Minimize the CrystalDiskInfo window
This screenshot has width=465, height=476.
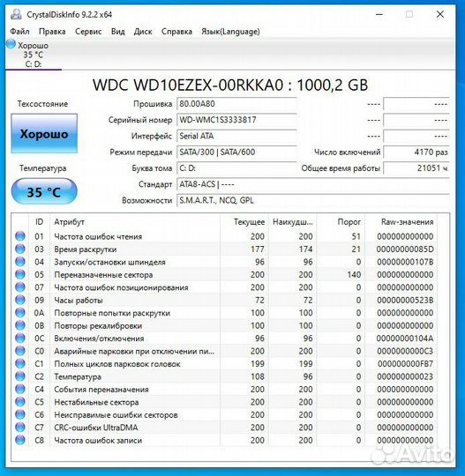(379, 14)
